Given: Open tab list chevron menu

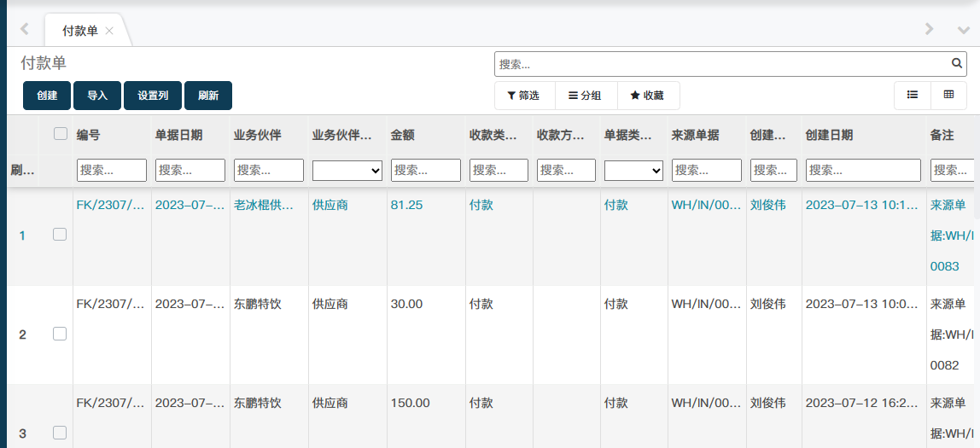Looking at the screenshot, I should 964,30.
